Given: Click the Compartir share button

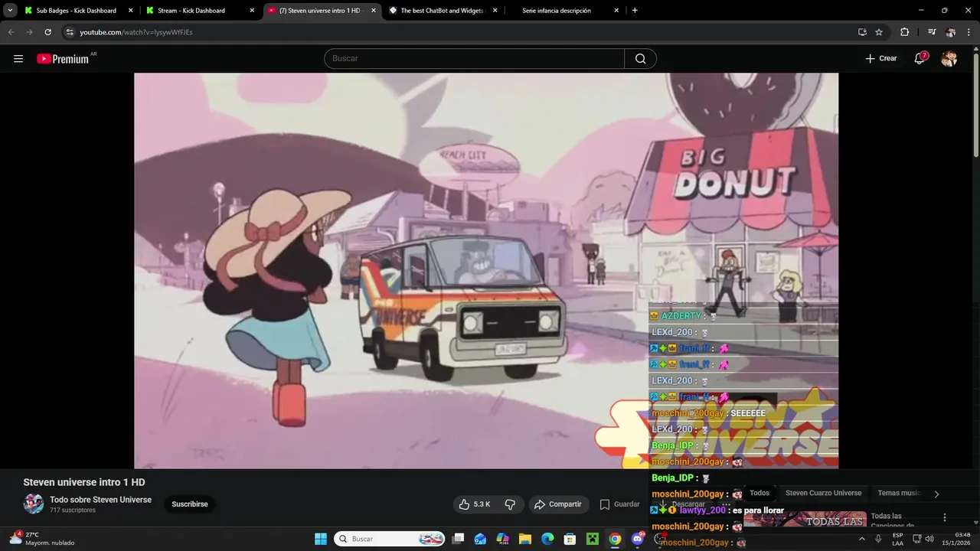Looking at the screenshot, I should 558,504.
